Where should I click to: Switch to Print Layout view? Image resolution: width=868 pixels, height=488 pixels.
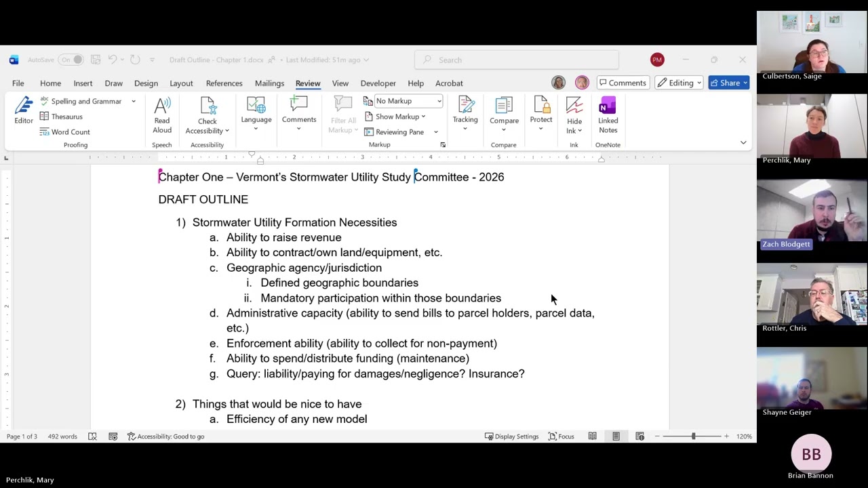pyautogui.click(x=616, y=436)
